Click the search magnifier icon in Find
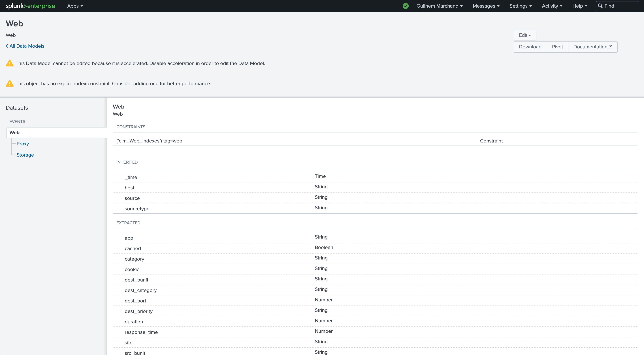This screenshot has height=355, width=644. (600, 6)
